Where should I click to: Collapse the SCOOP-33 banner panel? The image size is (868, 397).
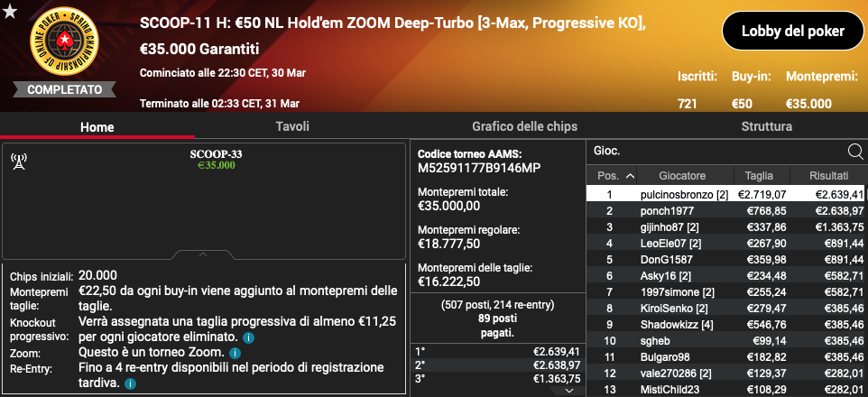coord(205,254)
